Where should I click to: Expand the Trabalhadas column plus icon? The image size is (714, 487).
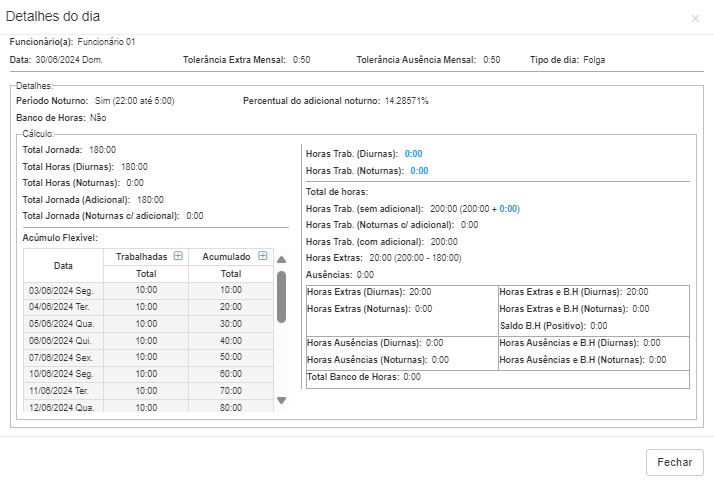coord(178,257)
